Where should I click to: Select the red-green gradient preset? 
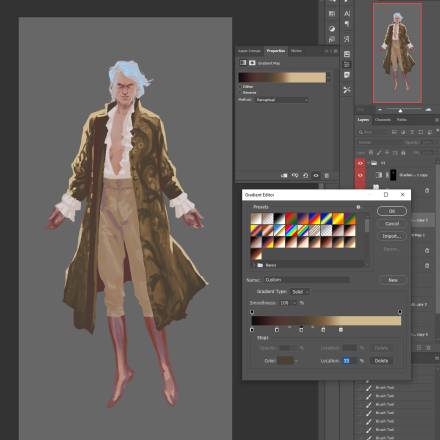[291, 219]
